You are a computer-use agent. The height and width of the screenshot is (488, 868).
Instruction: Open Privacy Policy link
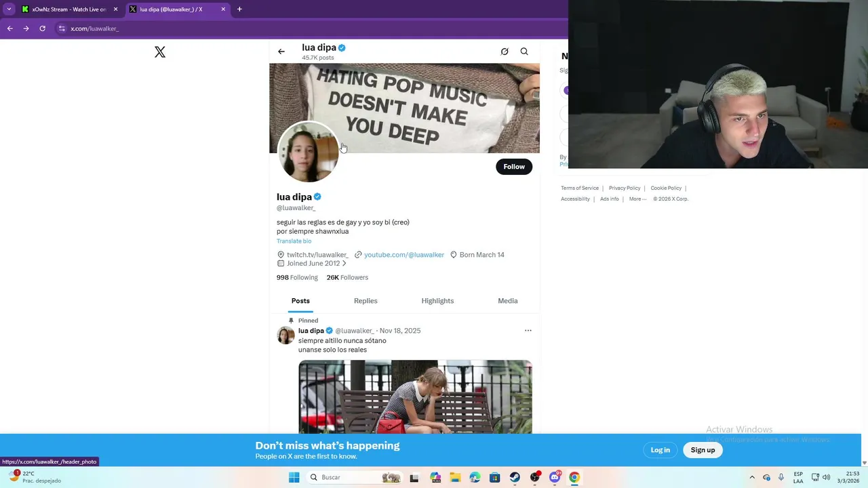tap(625, 188)
